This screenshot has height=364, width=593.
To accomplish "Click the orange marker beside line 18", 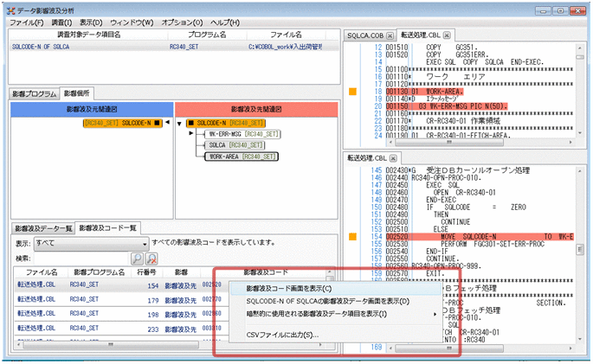I will click(352, 92).
